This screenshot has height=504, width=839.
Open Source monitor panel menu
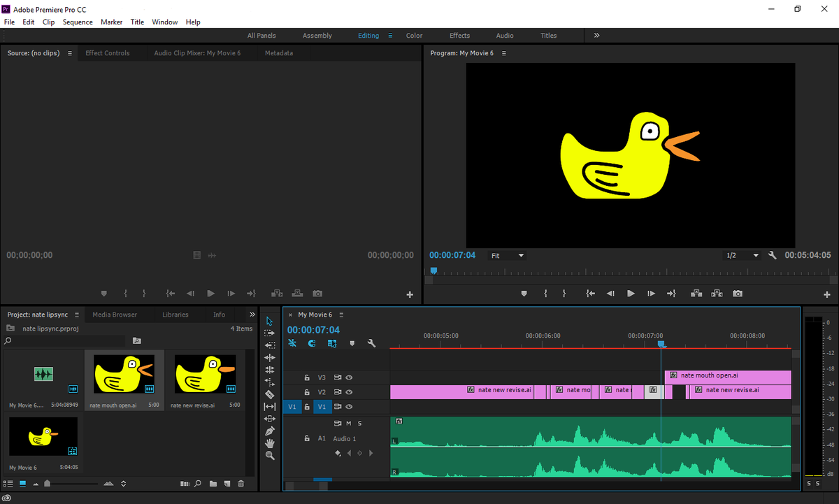(x=69, y=53)
